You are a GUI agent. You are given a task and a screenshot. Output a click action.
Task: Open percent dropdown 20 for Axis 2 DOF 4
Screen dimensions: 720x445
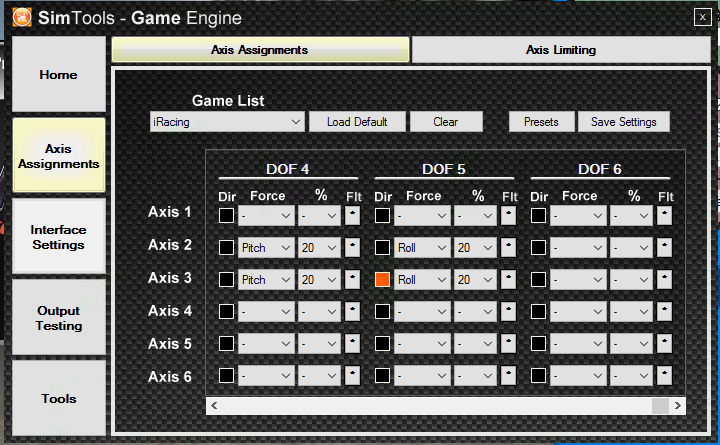point(320,248)
